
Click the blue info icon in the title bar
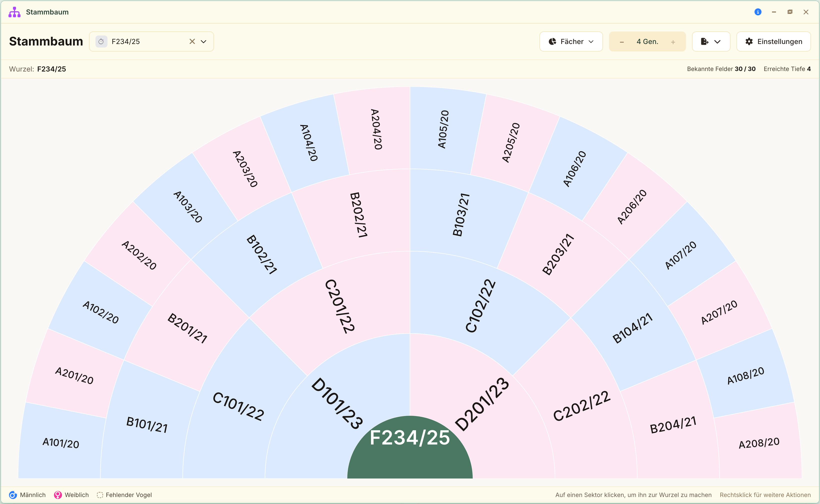(x=758, y=12)
